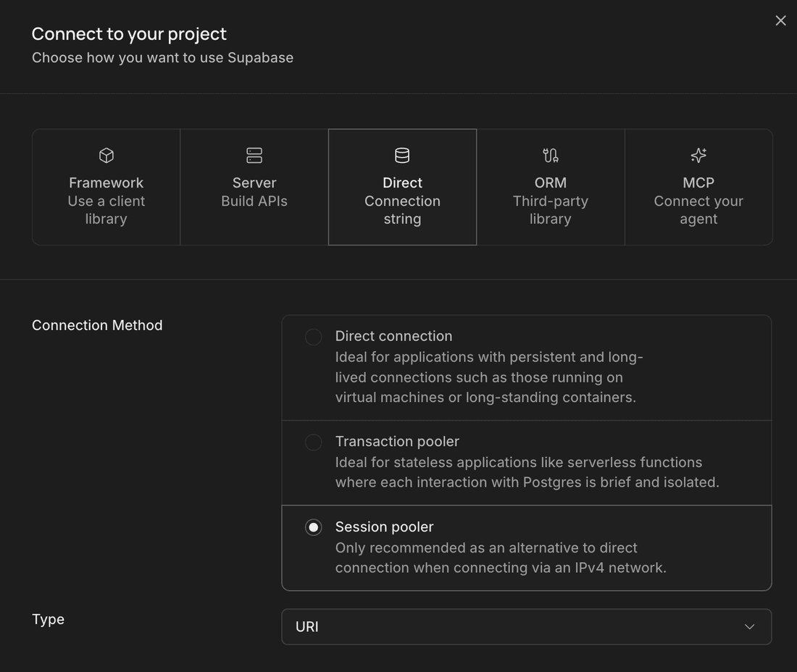Click the serverless functions description text
Viewport: 797px width, 672px height.
(x=527, y=472)
